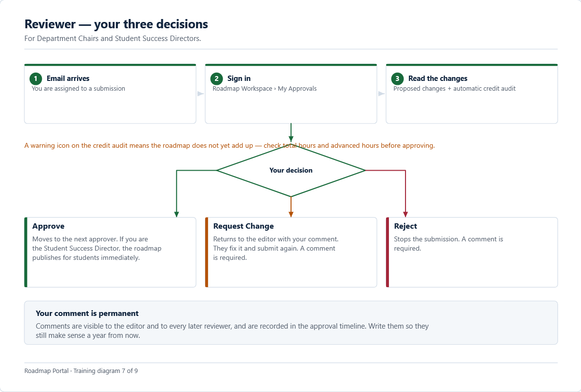Click the Sign in step heading
Image resolution: width=581 pixels, height=392 pixels.
click(x=239, y=78)
